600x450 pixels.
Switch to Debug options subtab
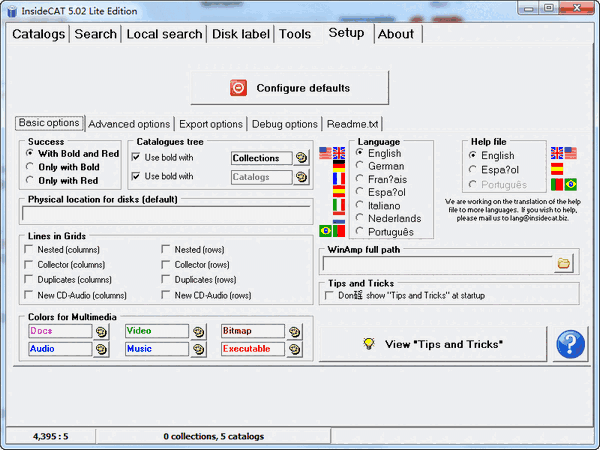coord(285,124)
